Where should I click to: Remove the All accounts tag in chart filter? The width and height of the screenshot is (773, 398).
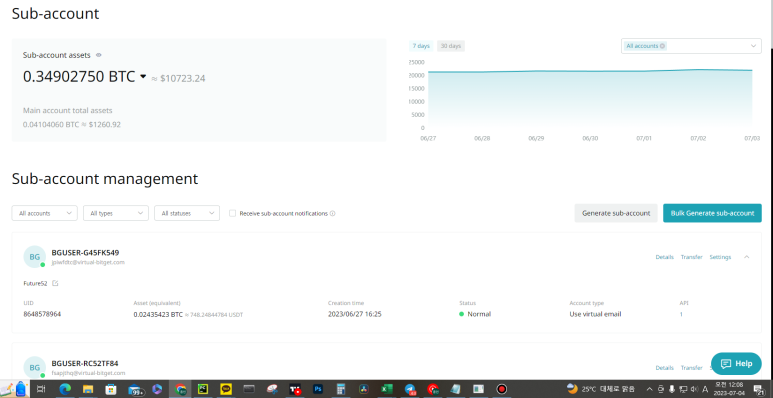tap(662, 46)
